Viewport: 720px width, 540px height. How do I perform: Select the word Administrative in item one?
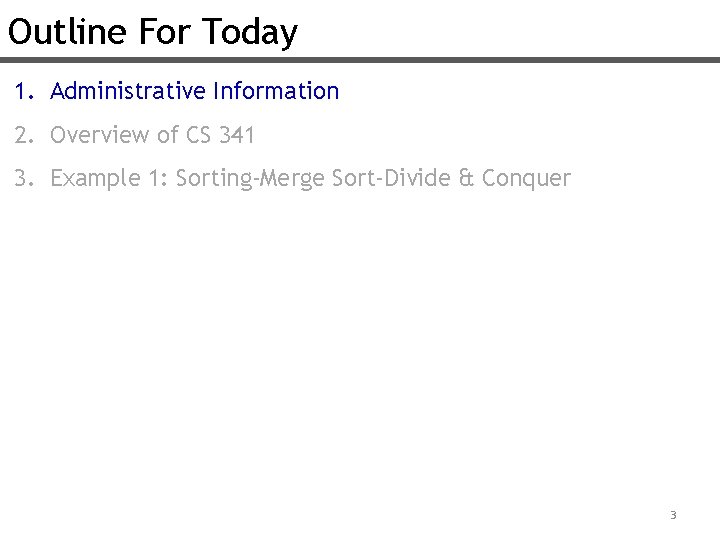[x=128, y=90]
